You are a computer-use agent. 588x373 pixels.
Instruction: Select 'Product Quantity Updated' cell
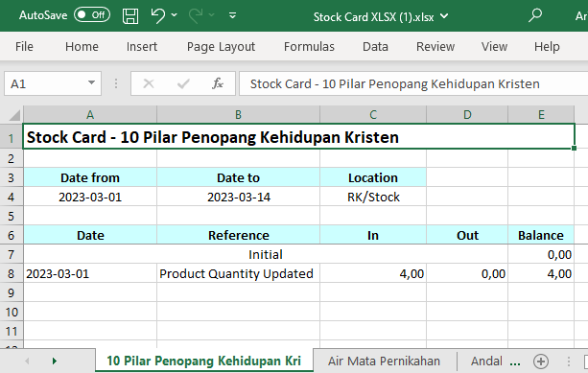[238, 273]
